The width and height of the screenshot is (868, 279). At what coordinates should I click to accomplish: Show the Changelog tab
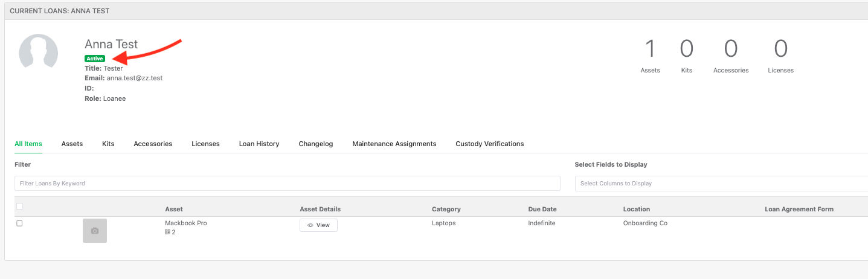pyautogui.click(x=316, y=144)
